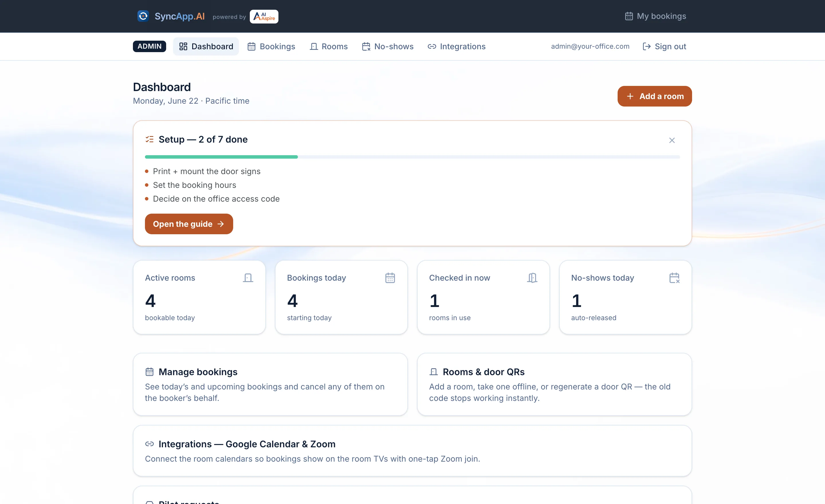Click the AI Aspire logo badge
The width and height of the screenshot is (825, 504).
pyautogui.click(x=264, y=16)
